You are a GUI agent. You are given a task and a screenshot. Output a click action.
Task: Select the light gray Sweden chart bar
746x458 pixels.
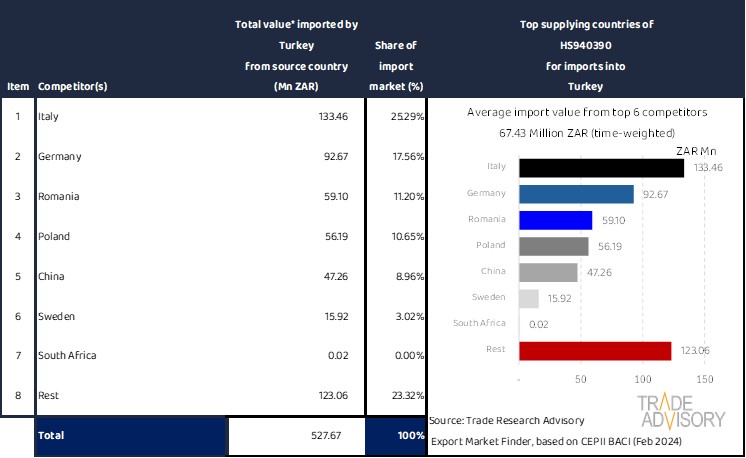(529, 298)
